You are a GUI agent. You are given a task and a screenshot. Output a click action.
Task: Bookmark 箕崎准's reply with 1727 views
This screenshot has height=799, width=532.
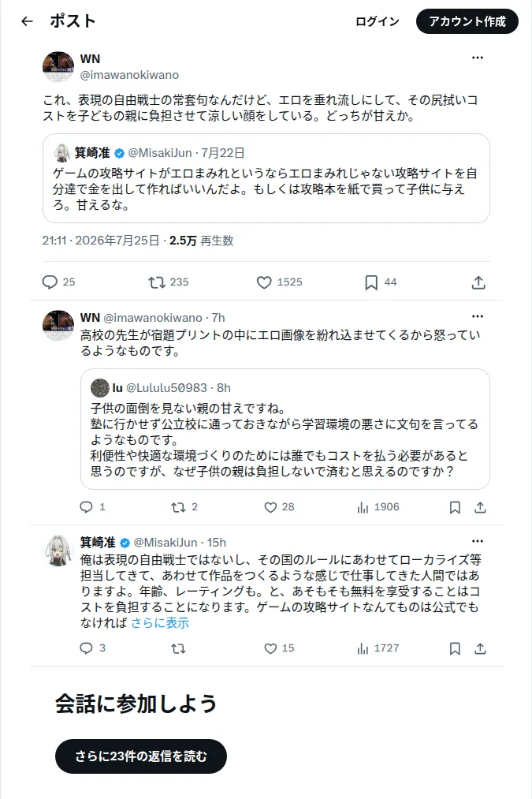coord(455,648)
